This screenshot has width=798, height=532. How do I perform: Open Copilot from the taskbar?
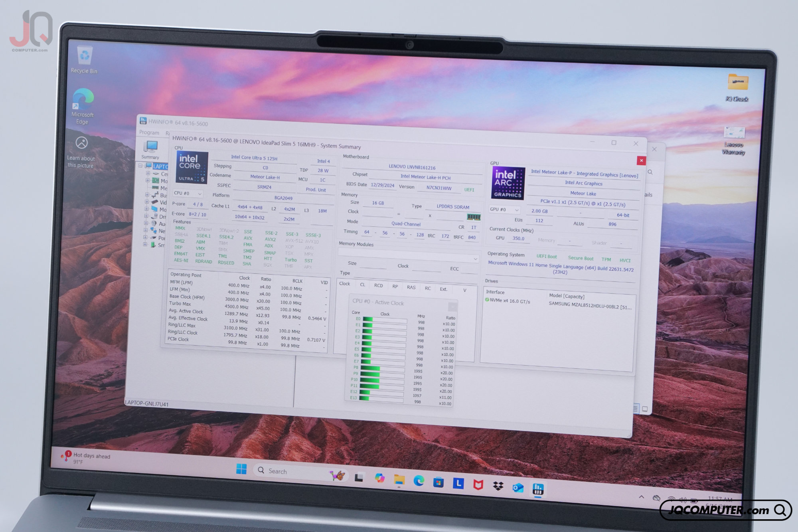tap(379, 478)
